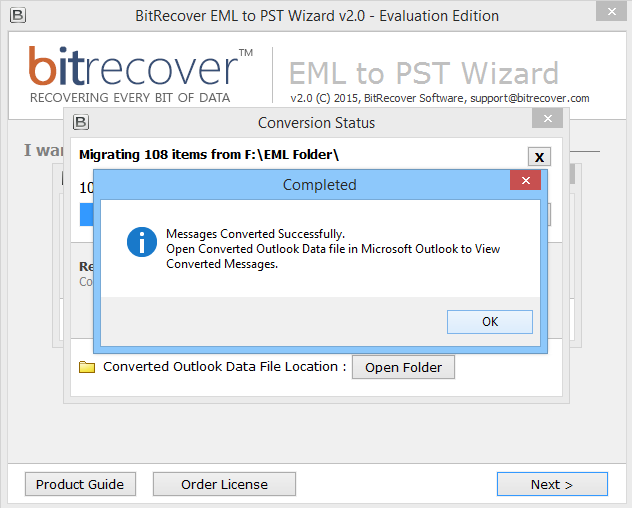Click the blue migration progress bar

point(86,214)
